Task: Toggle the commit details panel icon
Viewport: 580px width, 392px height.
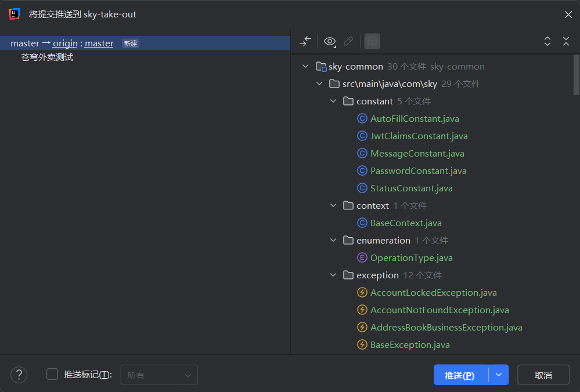Action: pos(372,41)
